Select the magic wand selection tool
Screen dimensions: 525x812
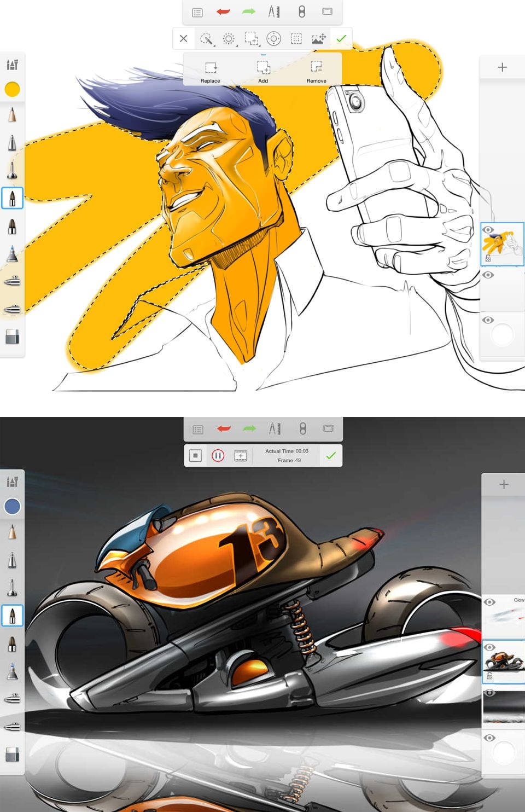(x=206, y=39)
